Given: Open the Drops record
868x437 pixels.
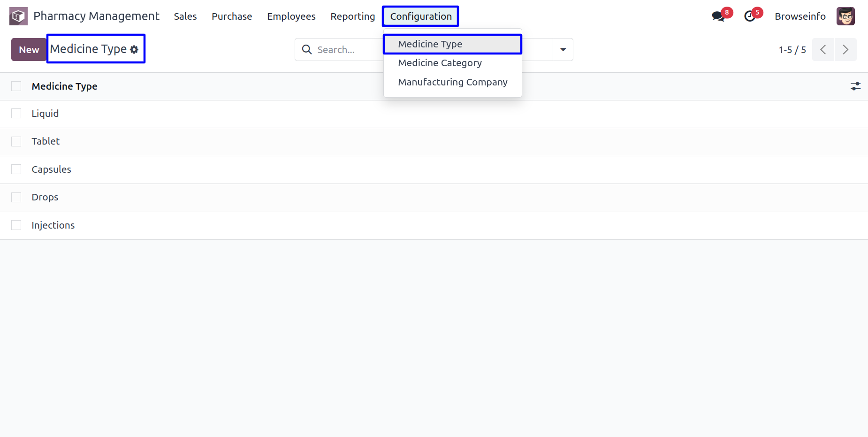Looking at the screenshot, I should tap(45, 197).
